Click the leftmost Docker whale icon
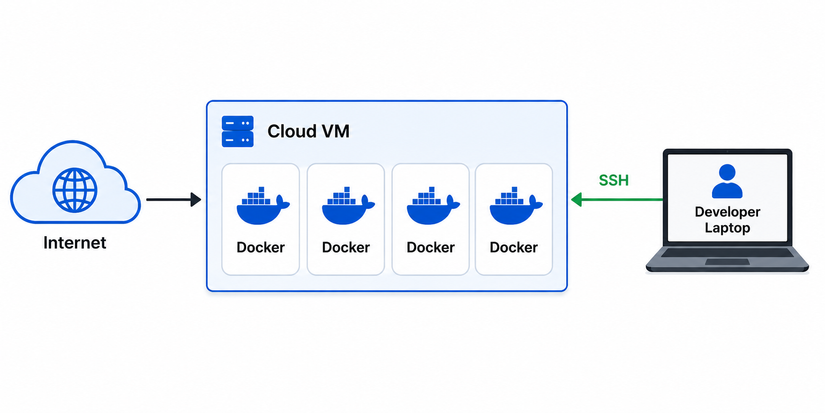The width and height of the screenshot is (825, 413). click(x=263, y=206)
